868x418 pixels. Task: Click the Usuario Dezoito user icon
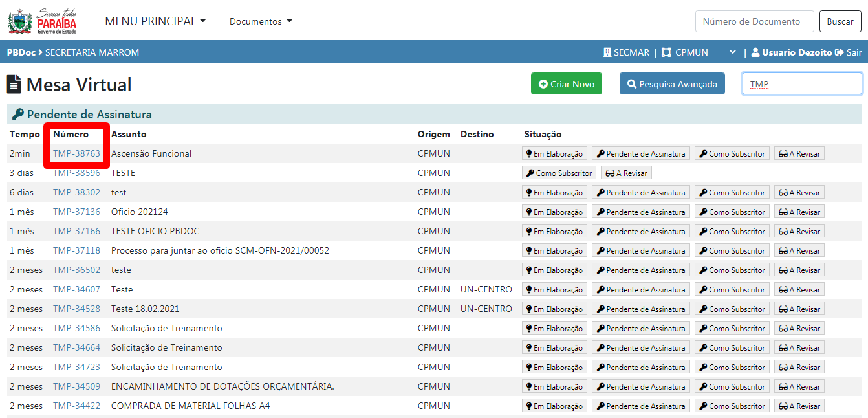(755, 52)
